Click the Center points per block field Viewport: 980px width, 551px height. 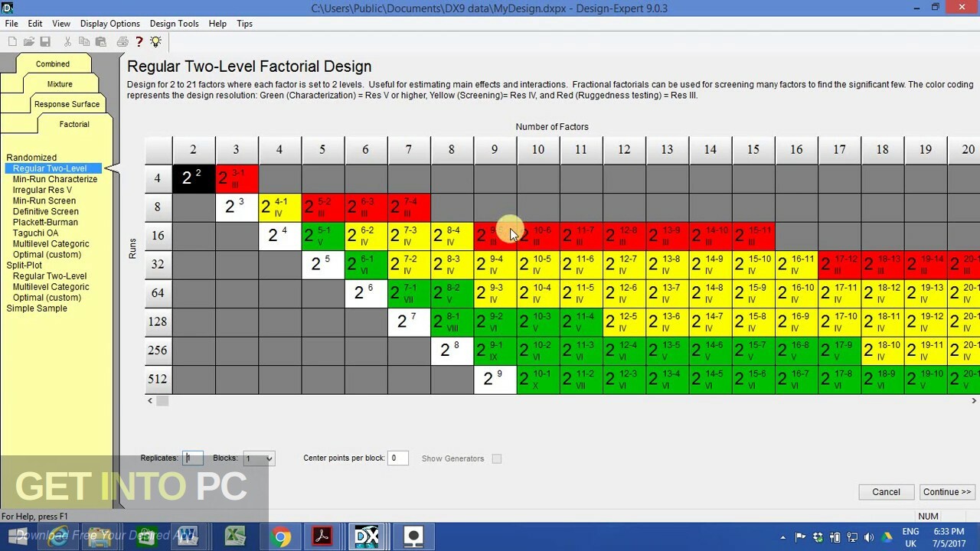[398, 458]
